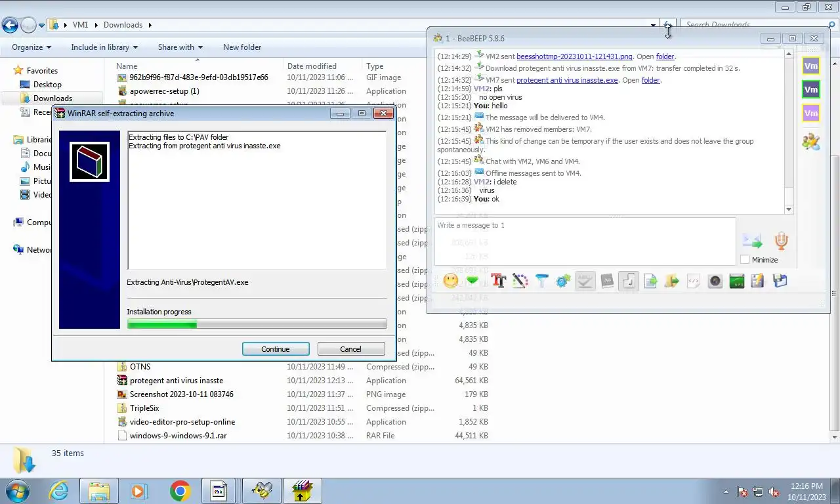Open the protegent anti virus inasste.exe link
Screen dimensions: 840x504
click(x=567, y=80)
